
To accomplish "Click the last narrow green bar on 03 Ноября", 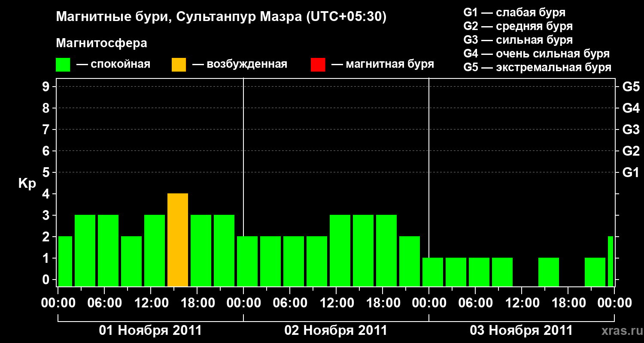I will [611, 262].
